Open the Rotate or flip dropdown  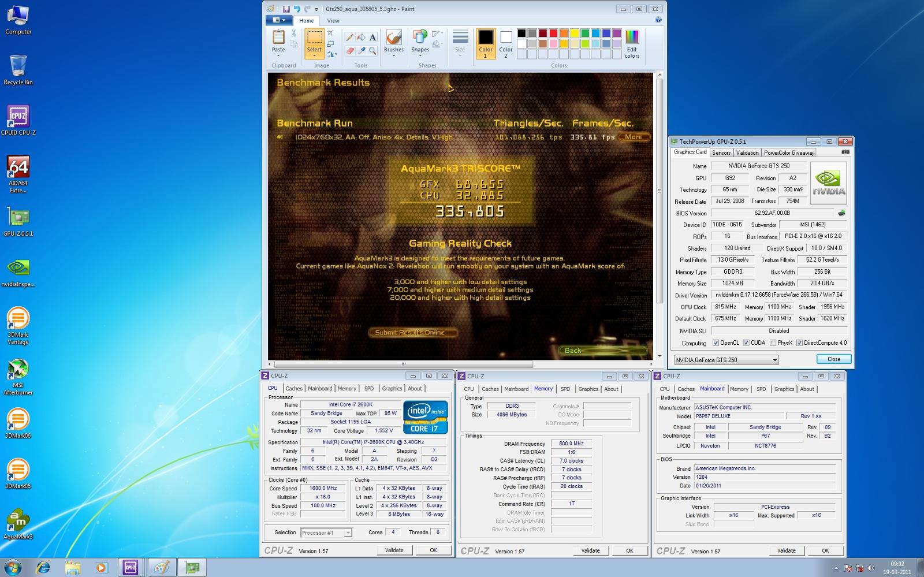coord(331,54)
